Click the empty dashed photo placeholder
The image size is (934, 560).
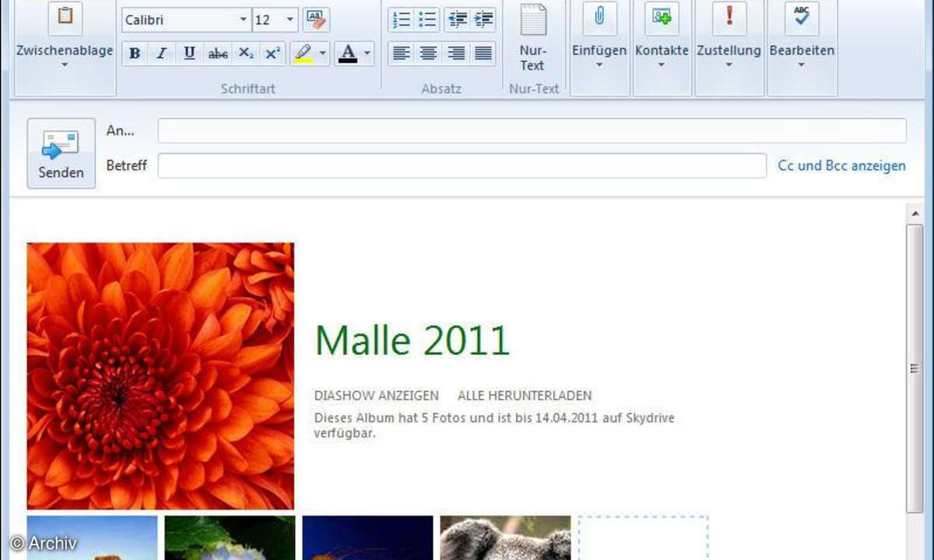click(643, 537)
